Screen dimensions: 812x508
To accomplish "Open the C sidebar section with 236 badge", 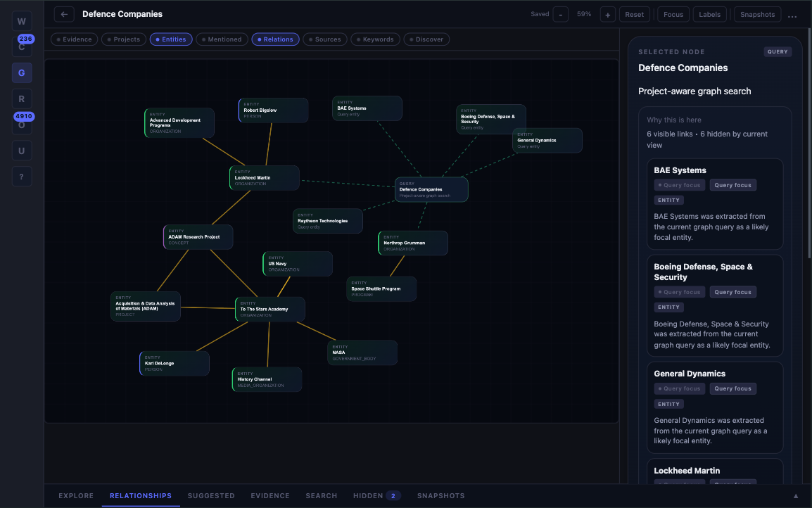I will click(21, 46).
